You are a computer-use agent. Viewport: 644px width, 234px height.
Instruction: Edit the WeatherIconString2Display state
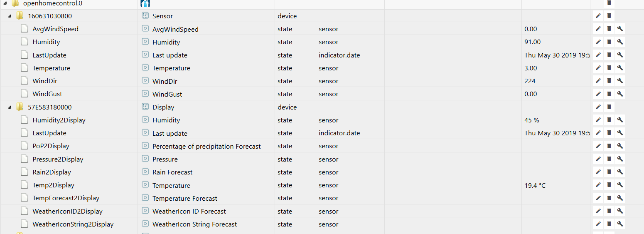click(x=598, y=224)
